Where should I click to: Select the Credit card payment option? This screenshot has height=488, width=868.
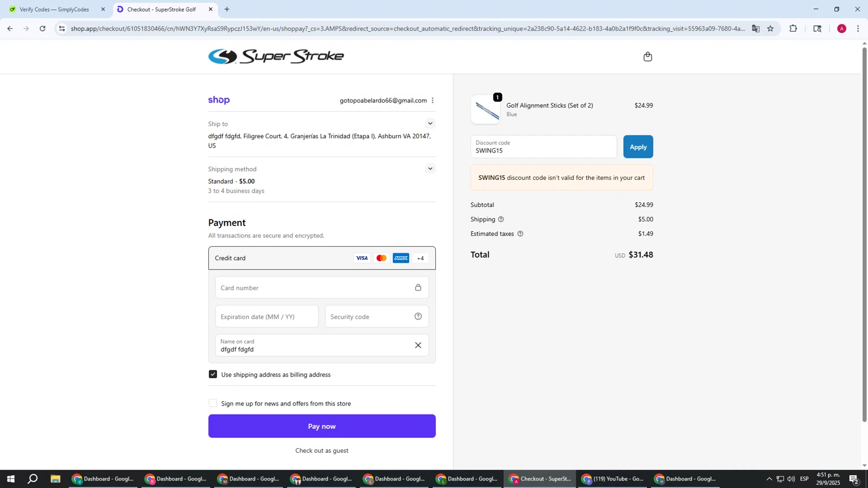(322, 258)
